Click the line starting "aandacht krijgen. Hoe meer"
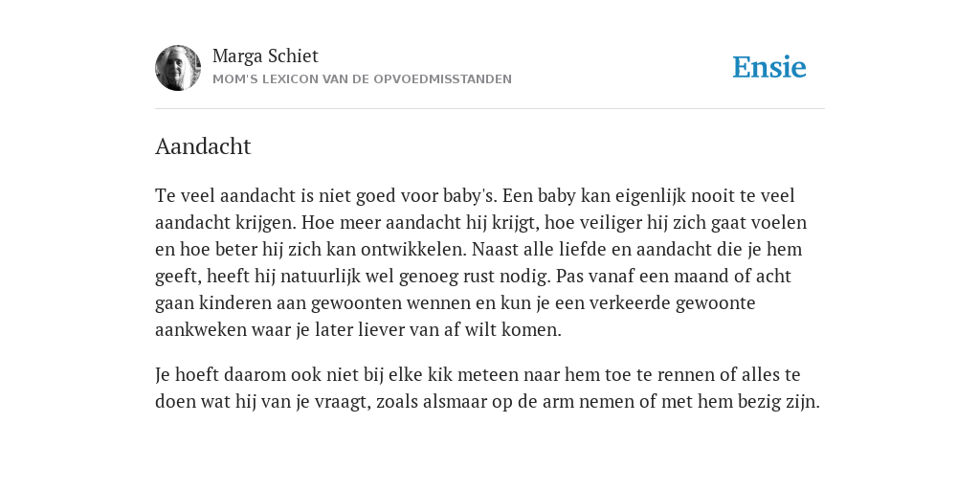This screenshot has height=490, width=980. coord(480,222)
